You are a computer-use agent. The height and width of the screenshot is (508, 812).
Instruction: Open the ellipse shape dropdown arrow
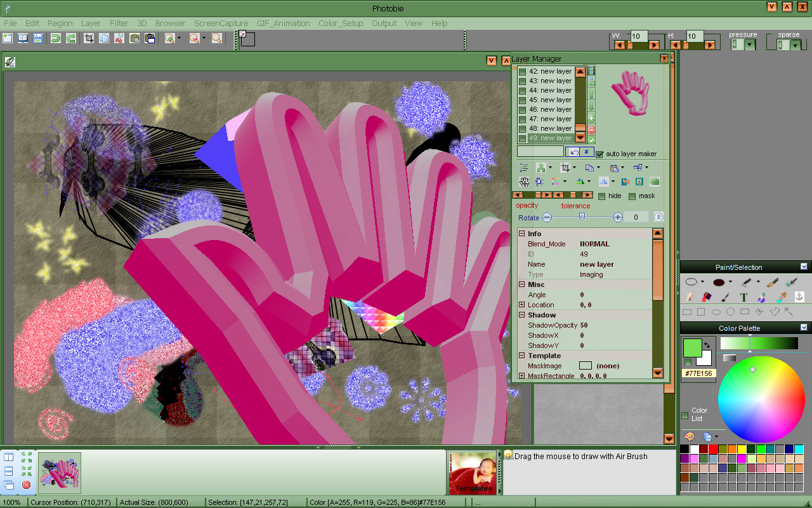click(702, 282)
